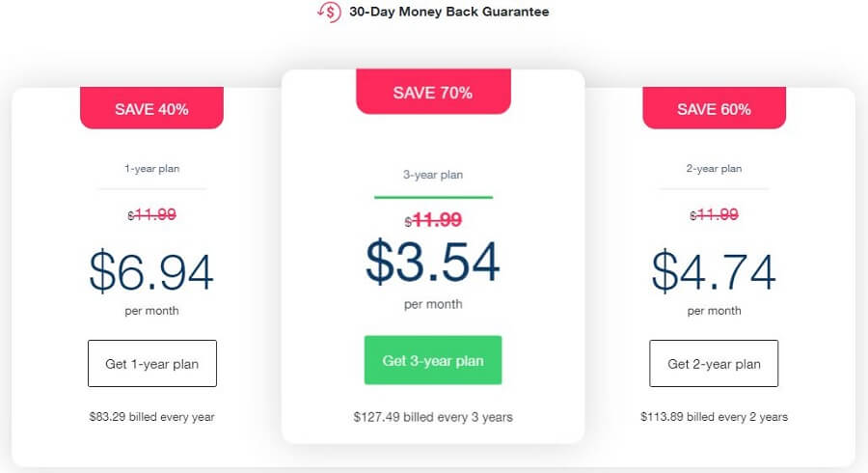The image size is (868, 473).
Task: Click the crossed-out $11.99 in 3-year card
Action: coord(433,220)
